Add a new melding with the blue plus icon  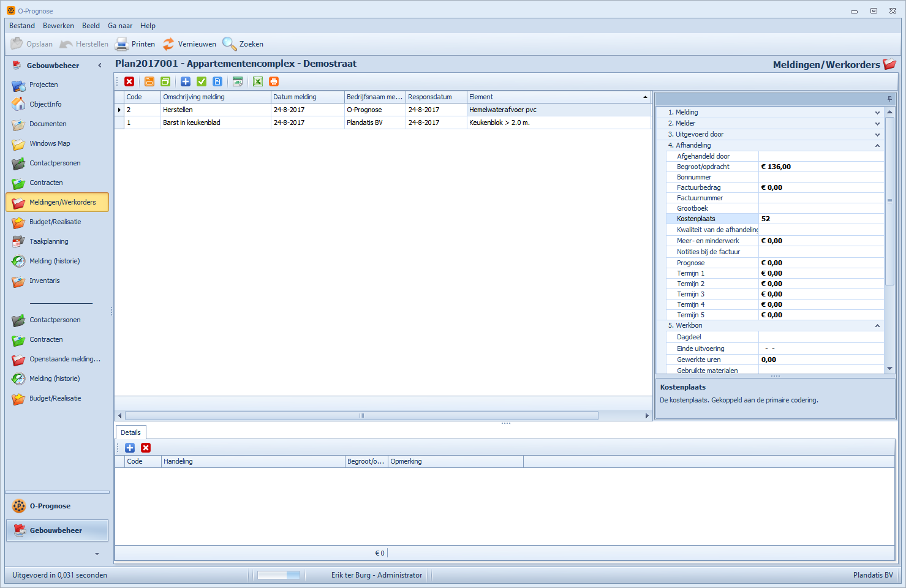point(186,81)
